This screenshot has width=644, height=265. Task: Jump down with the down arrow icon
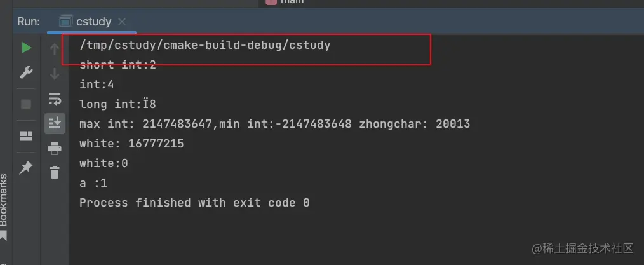[x=55, y=74]
